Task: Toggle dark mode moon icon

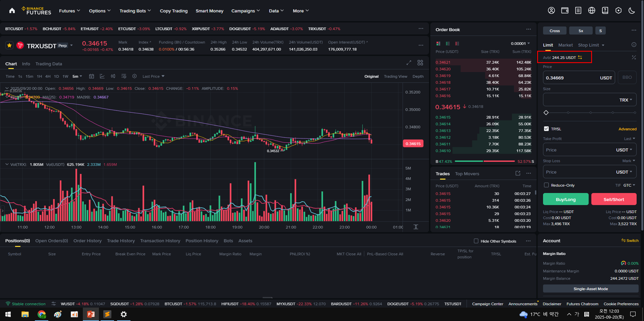Action: click(x=632, y=11)
